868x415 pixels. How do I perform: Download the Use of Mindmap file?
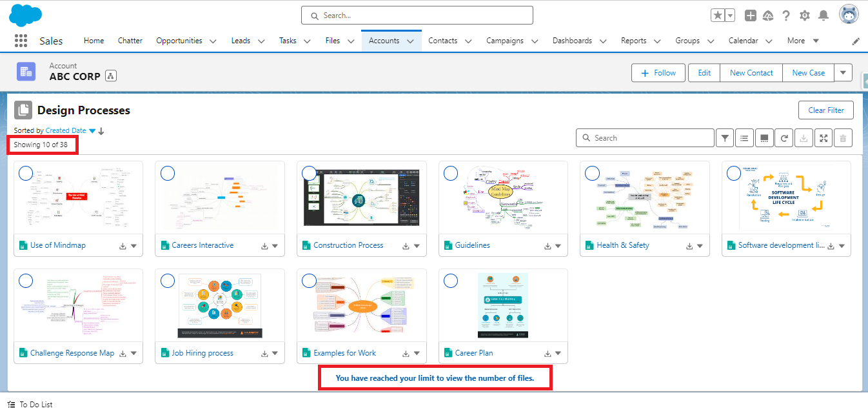point(123,246)
